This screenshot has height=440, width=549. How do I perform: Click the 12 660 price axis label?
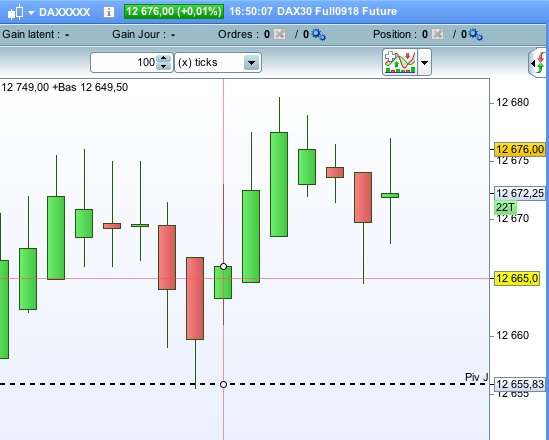[513, 335]
